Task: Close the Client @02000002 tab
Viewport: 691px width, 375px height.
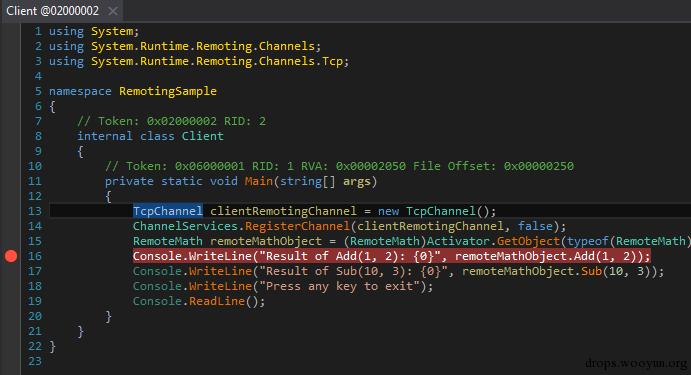Action: point(113,11)
